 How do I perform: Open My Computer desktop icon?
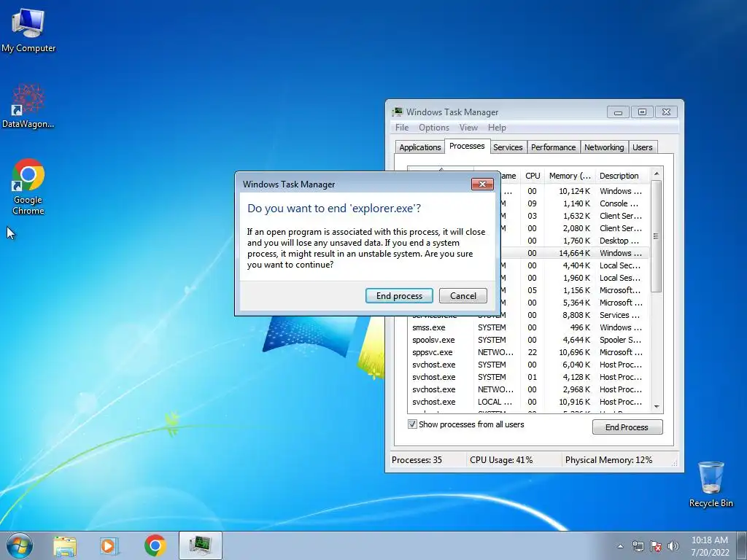tap(28, 31)
